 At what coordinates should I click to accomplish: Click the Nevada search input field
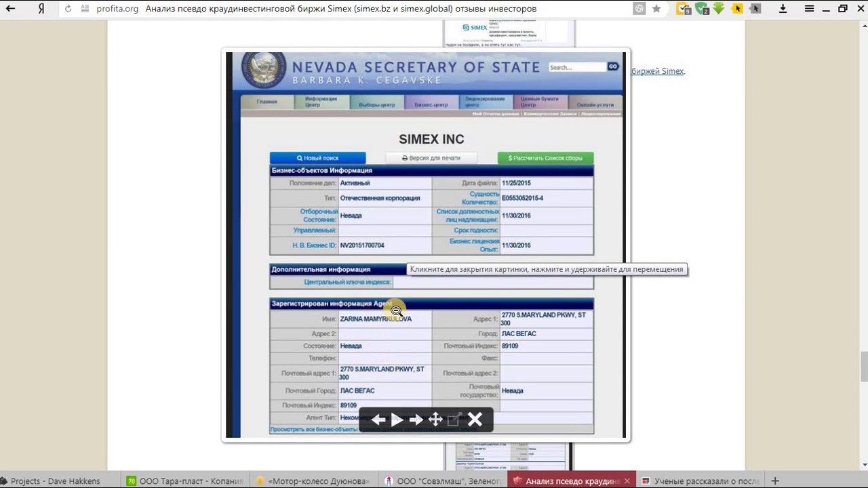click(577, 67)
